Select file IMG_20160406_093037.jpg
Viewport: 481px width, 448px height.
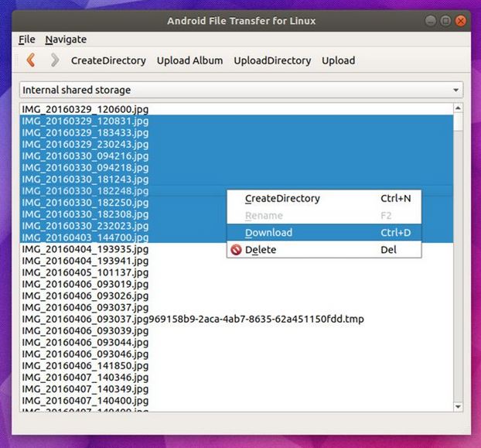point(236,307)
